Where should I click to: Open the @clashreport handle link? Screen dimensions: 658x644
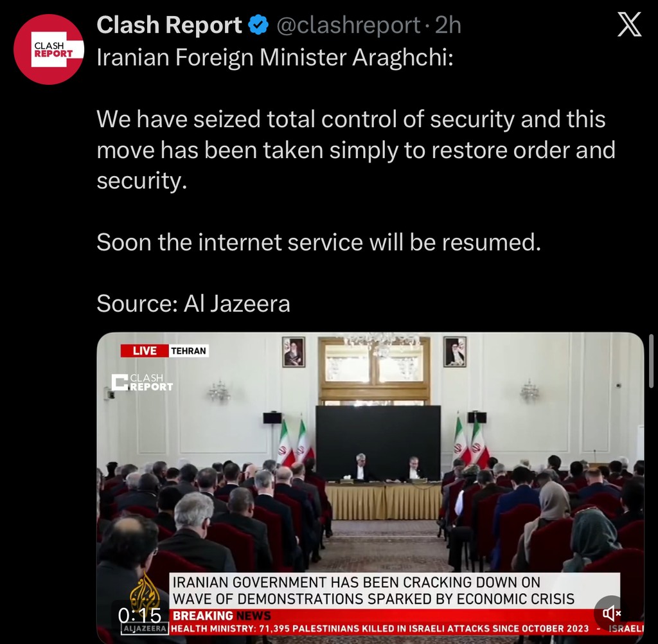point(348,25)
